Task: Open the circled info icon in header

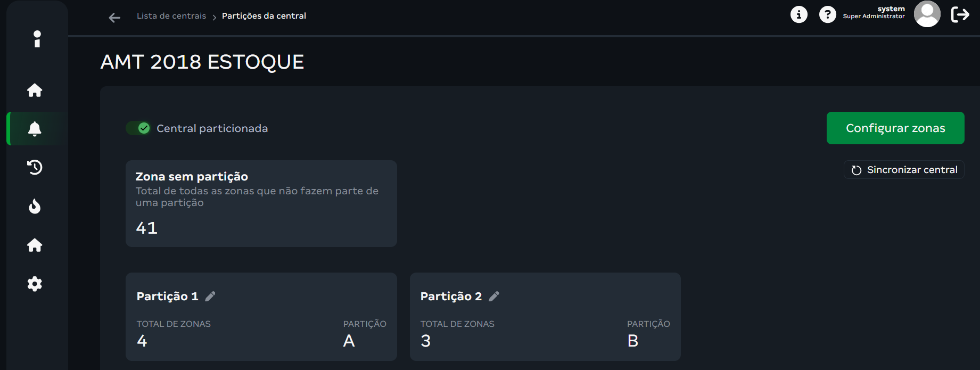Action: [798, 14]
